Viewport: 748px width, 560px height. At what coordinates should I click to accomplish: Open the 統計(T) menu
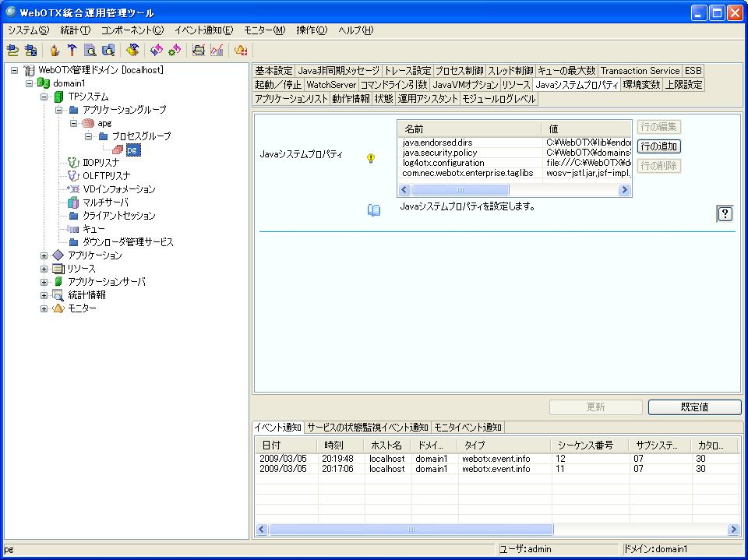75,30
